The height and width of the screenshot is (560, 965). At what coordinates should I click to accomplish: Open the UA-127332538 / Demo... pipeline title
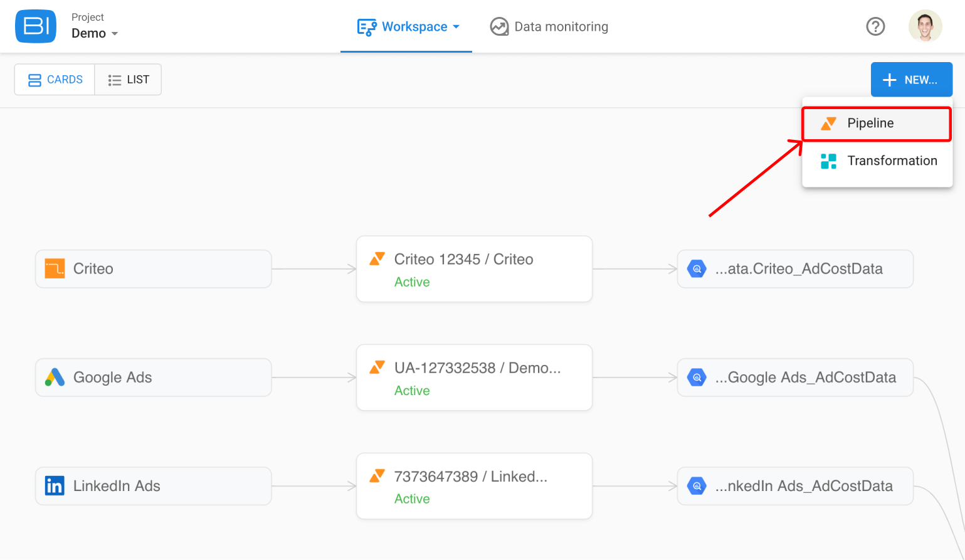coord(477,367)
